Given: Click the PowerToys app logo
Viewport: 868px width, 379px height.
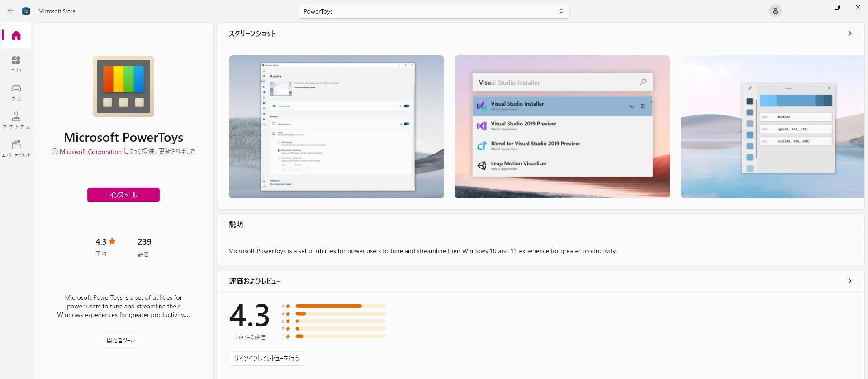Looking at the screenshot, I should [x=123, y=86].
